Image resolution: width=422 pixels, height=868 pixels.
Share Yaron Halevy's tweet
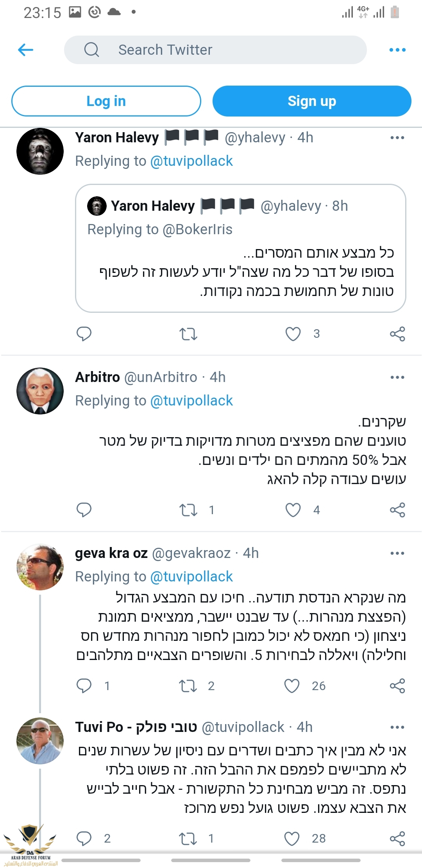pyautogui.click(x=397, y=334)
